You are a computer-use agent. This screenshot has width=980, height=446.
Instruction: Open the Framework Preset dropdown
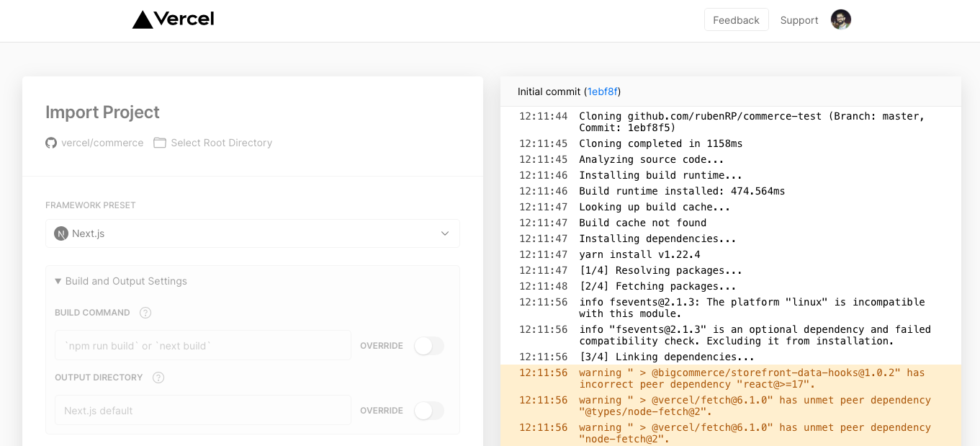pos(253,233)
